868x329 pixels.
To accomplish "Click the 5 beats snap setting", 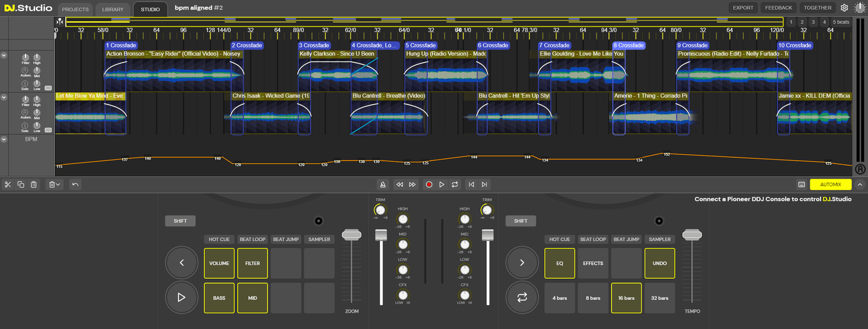I will [841, 22].
